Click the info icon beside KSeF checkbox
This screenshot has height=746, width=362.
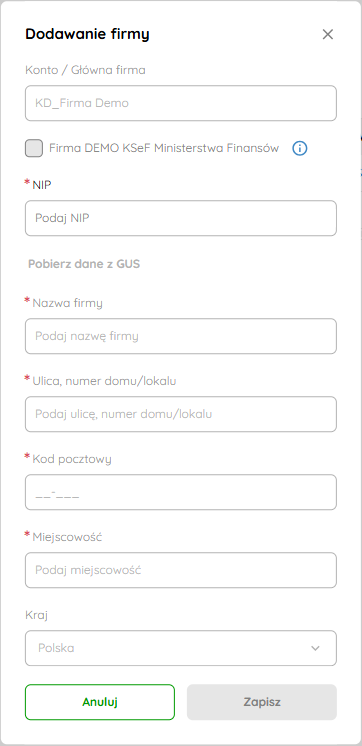coord(300,148)
